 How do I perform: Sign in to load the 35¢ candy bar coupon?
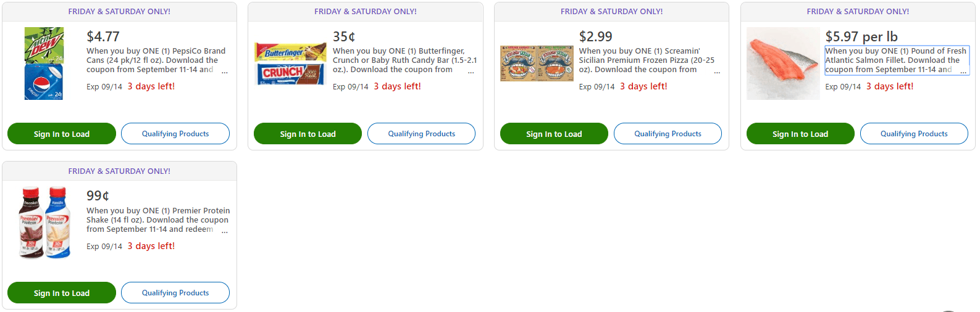point(308,134)
